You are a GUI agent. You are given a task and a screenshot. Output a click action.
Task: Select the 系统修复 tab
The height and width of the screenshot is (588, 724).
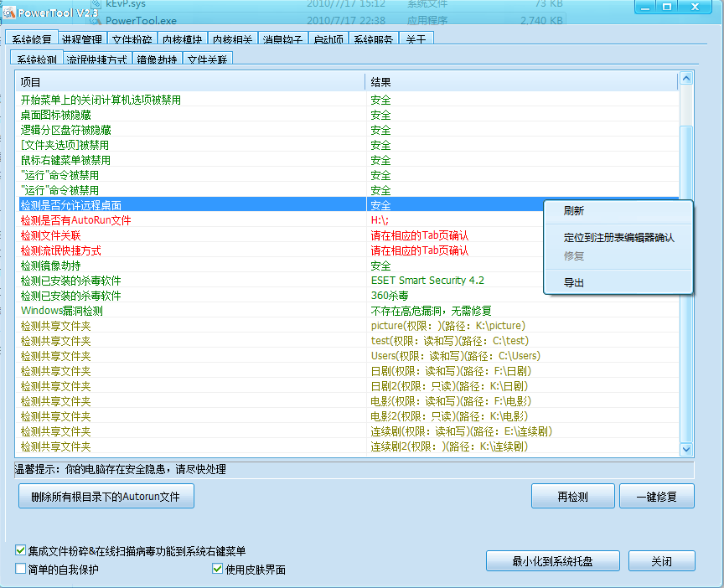pyautogui.click(x=32, y=39)
